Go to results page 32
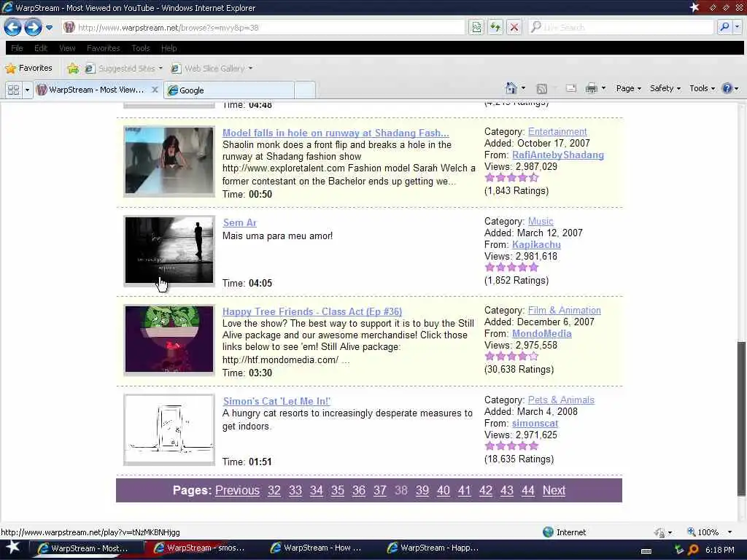The image size is (747, 560). point(274,490)
